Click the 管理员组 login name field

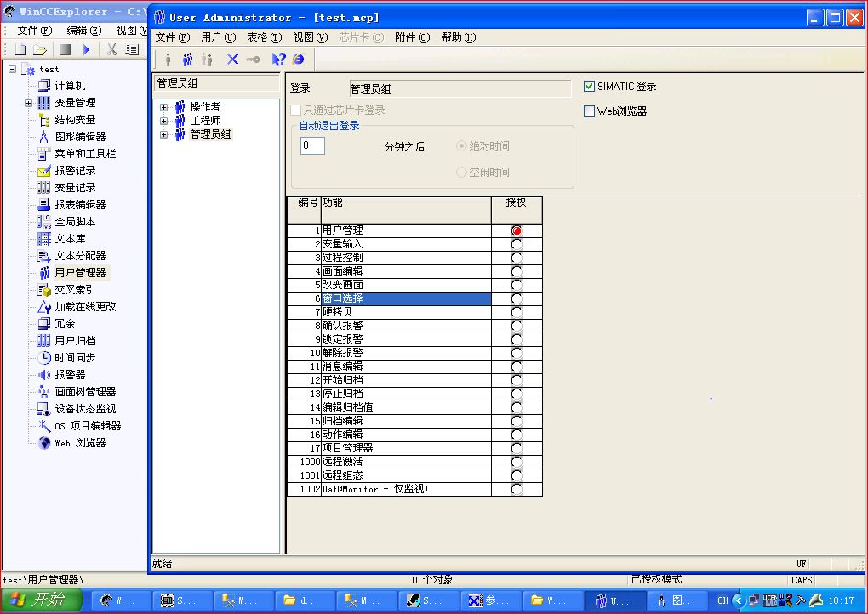[x=460, y=88]
